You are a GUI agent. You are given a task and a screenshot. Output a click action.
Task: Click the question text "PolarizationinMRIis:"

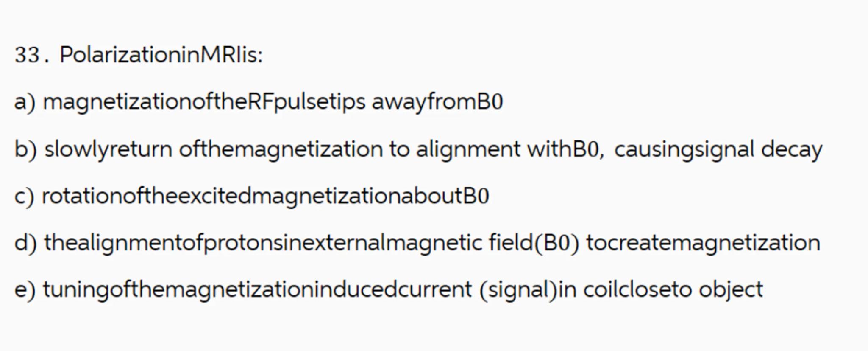coord(161,55)
